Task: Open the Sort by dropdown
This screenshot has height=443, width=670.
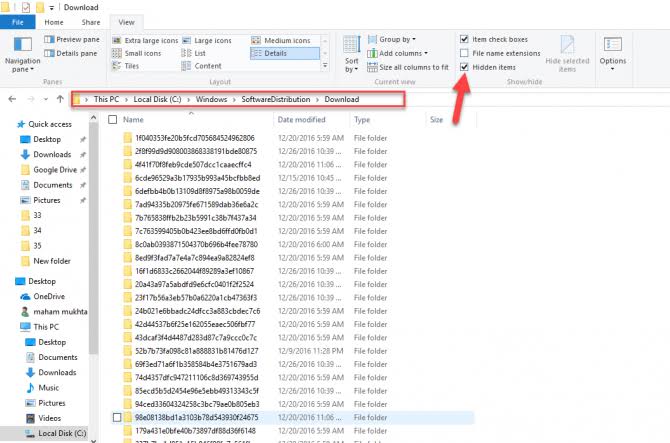Action: 352,54
